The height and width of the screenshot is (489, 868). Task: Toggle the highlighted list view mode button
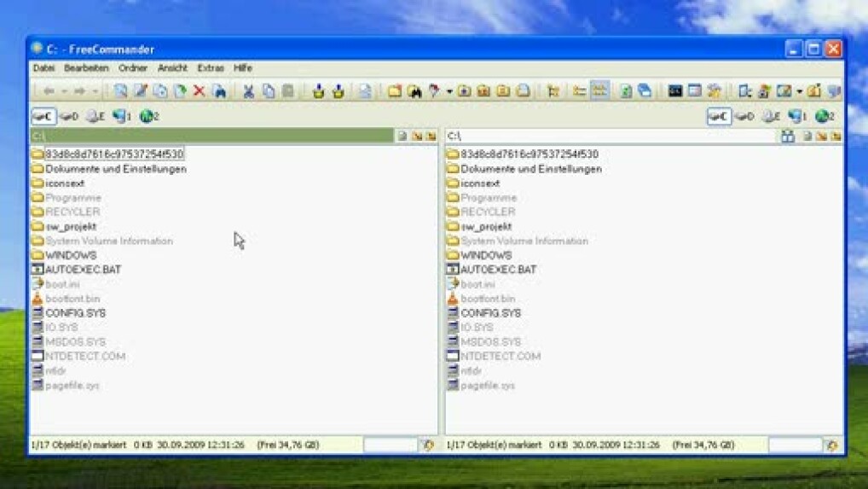pos(599,91)
